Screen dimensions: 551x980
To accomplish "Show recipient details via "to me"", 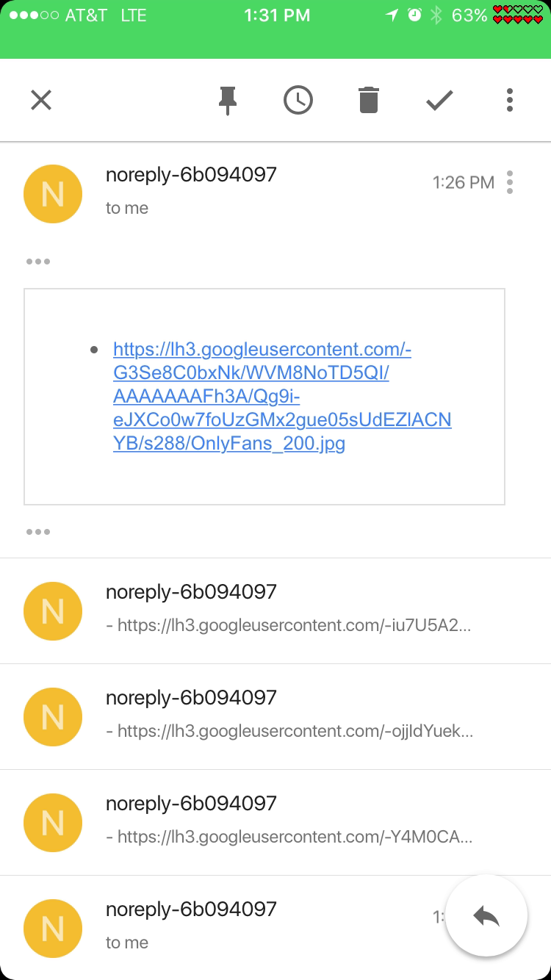I will pos(127,208).
